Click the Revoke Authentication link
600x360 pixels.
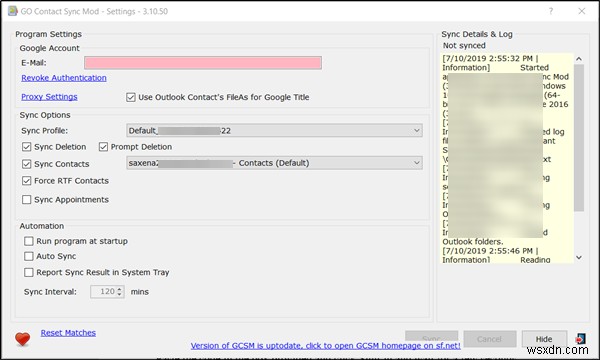64,78
